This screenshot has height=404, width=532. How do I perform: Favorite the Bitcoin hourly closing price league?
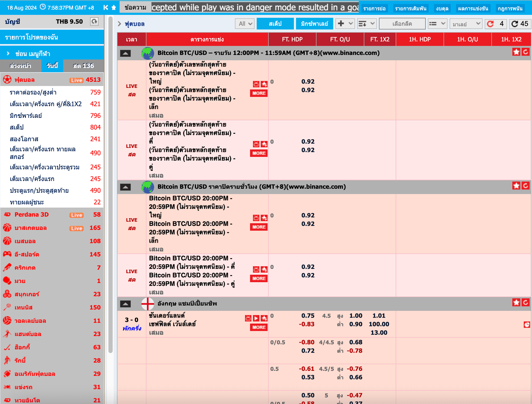coord(516,186)
